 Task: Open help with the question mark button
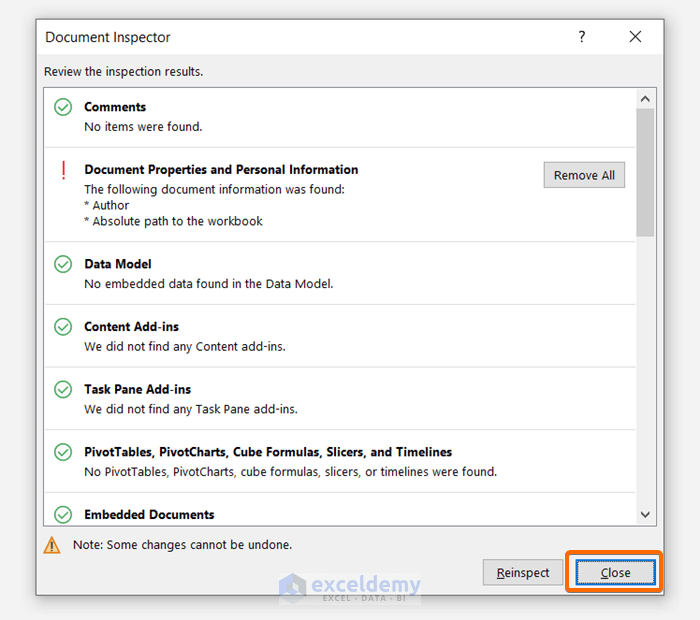pyautogui.click(x=582, y=37)
